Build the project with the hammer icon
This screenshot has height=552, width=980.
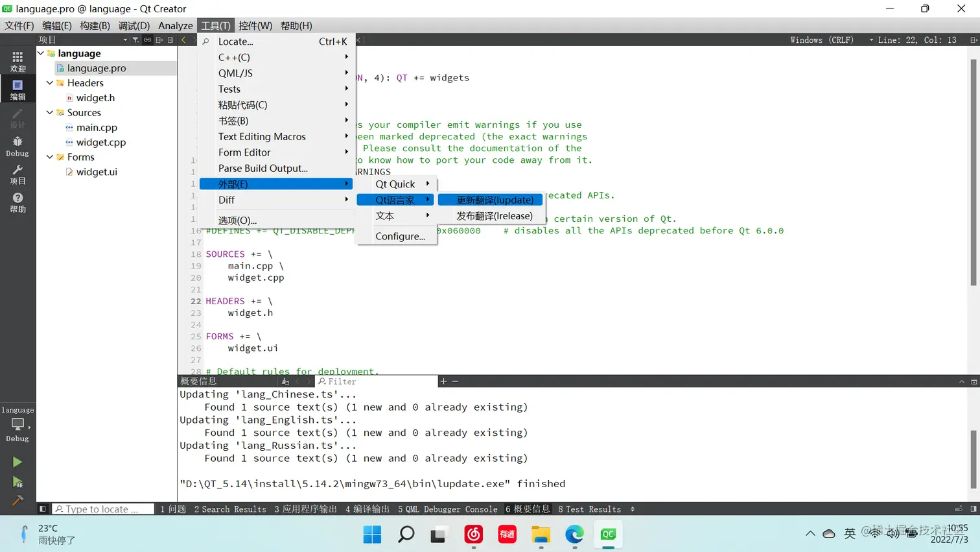pos(17,501)
